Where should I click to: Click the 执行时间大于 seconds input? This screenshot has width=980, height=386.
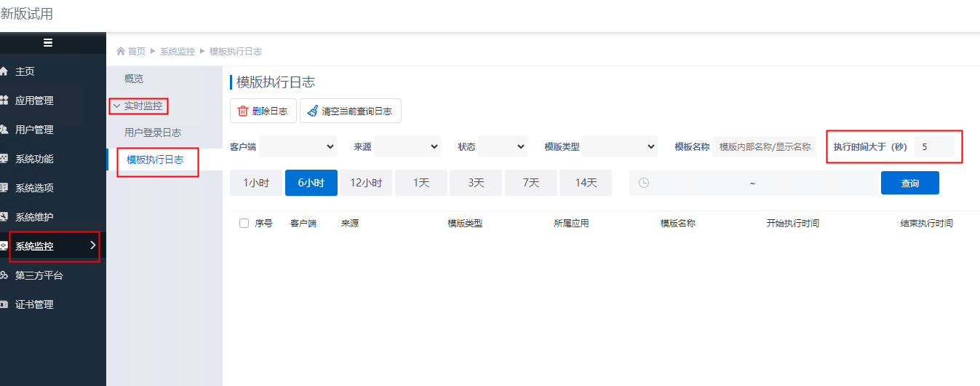[x=934, y=147]
